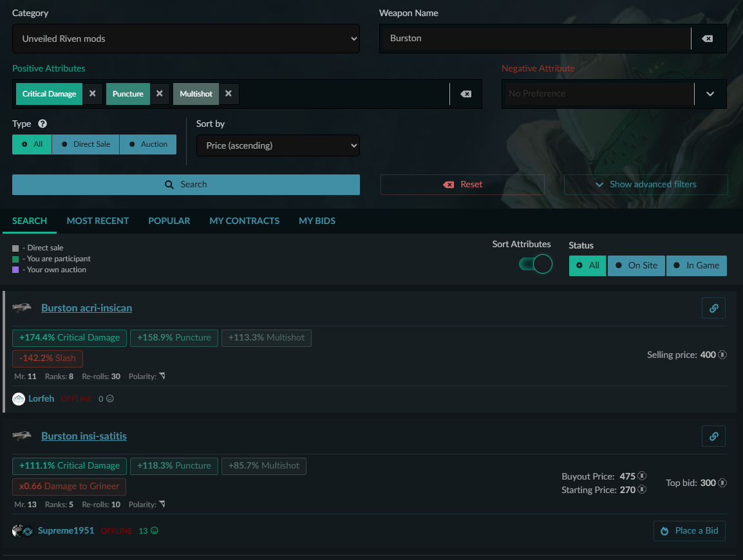
Task: Click Place a Bid button
Action: [x=690, y=530]
